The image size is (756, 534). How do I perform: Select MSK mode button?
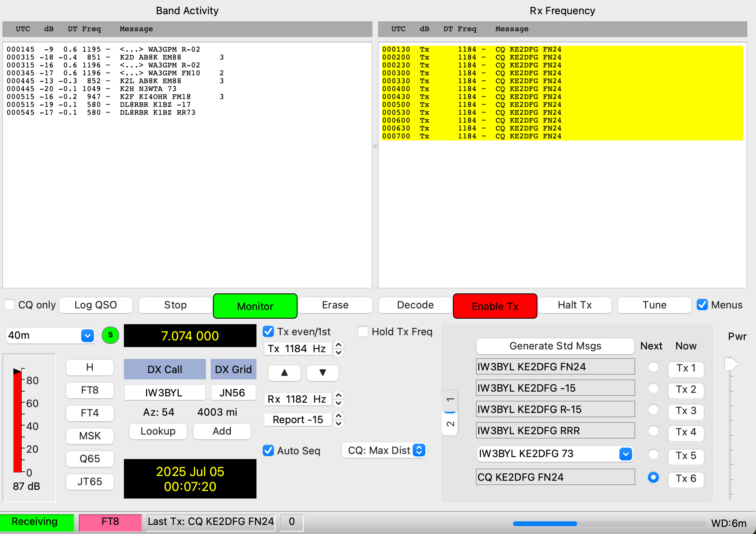coord(90,436)
